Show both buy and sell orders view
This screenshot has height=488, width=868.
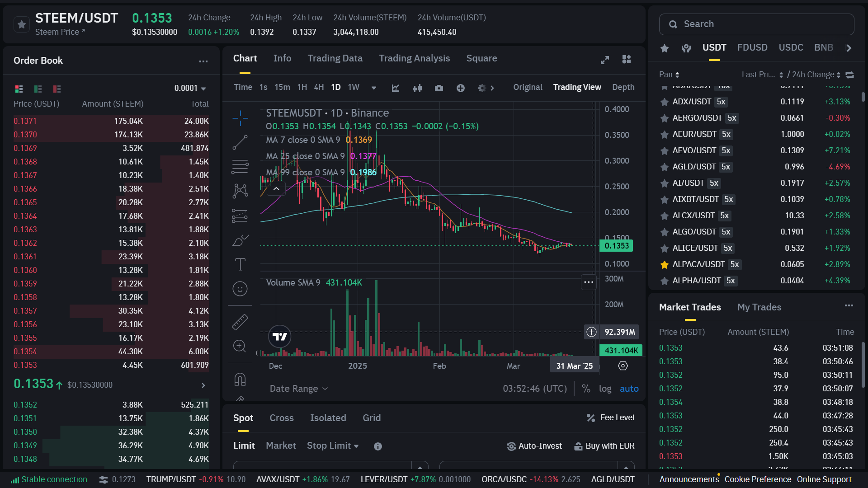pos(19,89)
